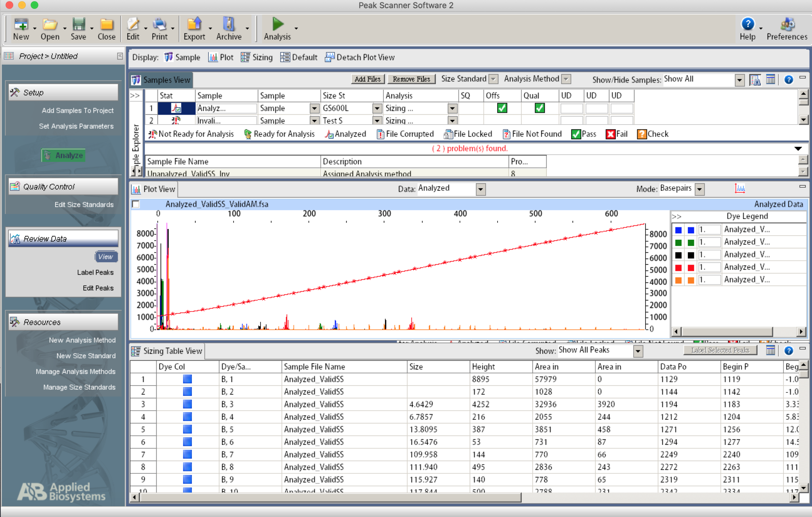This screenshot has height=517, width=812.
Task: Toggle the Offs checkmark in row 1
Action: [x=502, y=108]
